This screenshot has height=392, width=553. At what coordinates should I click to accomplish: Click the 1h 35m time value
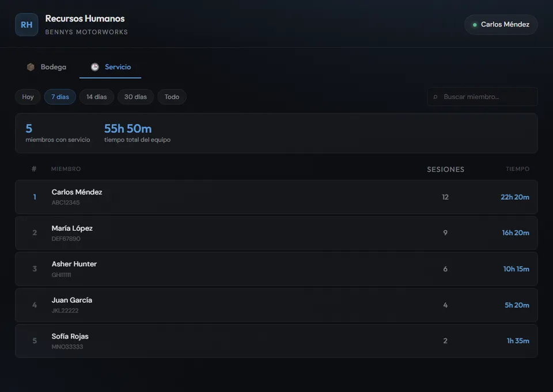[518, 341]
